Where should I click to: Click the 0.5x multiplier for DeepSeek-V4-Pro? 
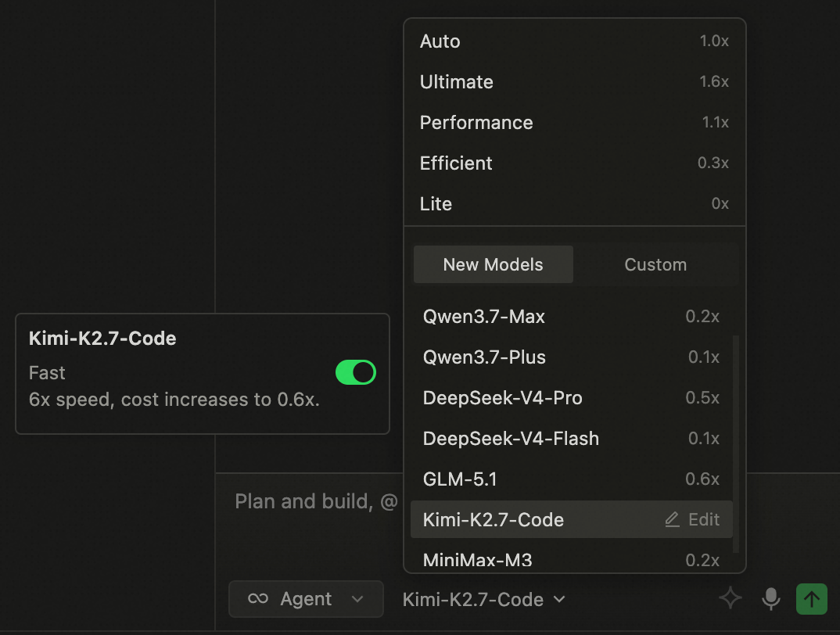click(x=702, y=397)
